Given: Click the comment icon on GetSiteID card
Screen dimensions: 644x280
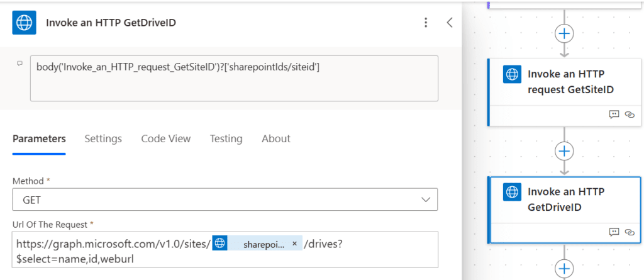Looking at the screenshot, I should [x=614, y=114].
